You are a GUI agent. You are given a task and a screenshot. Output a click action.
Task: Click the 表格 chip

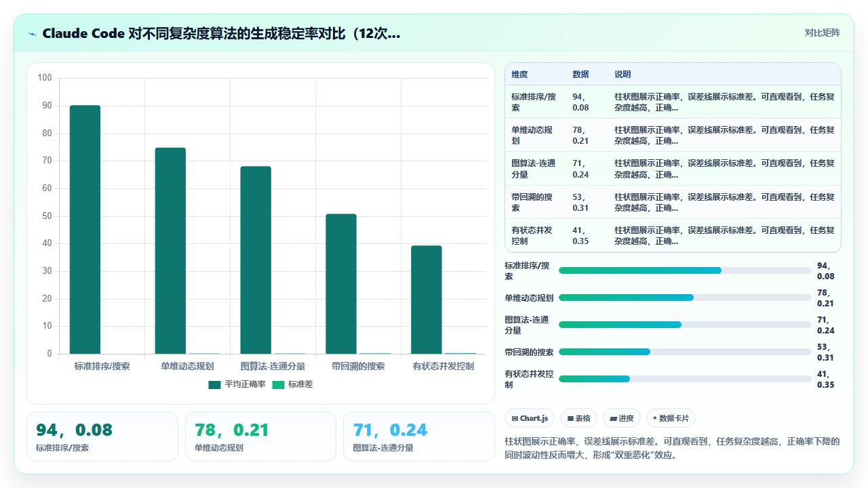click(579, 419)
